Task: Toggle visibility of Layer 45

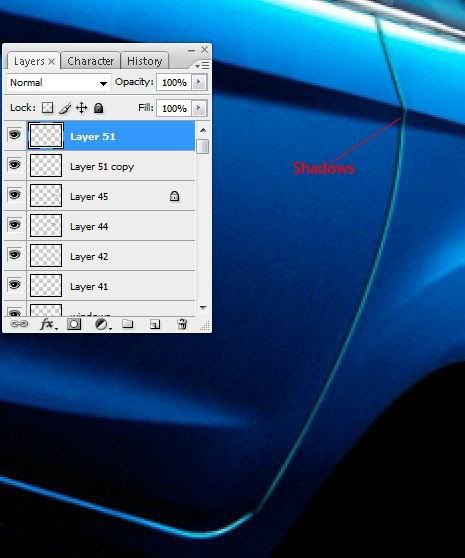Action: coord(15,195)
